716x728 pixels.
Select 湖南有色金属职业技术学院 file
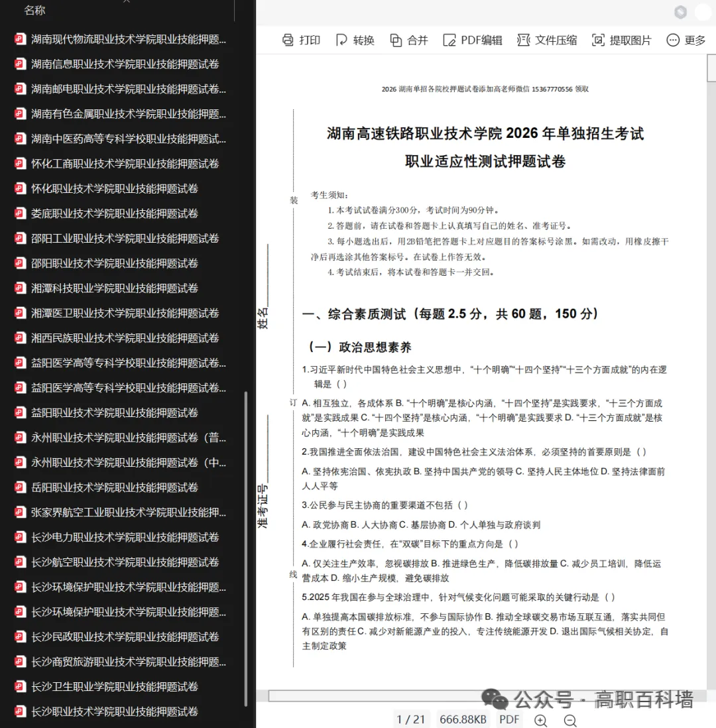click(121, 114)
